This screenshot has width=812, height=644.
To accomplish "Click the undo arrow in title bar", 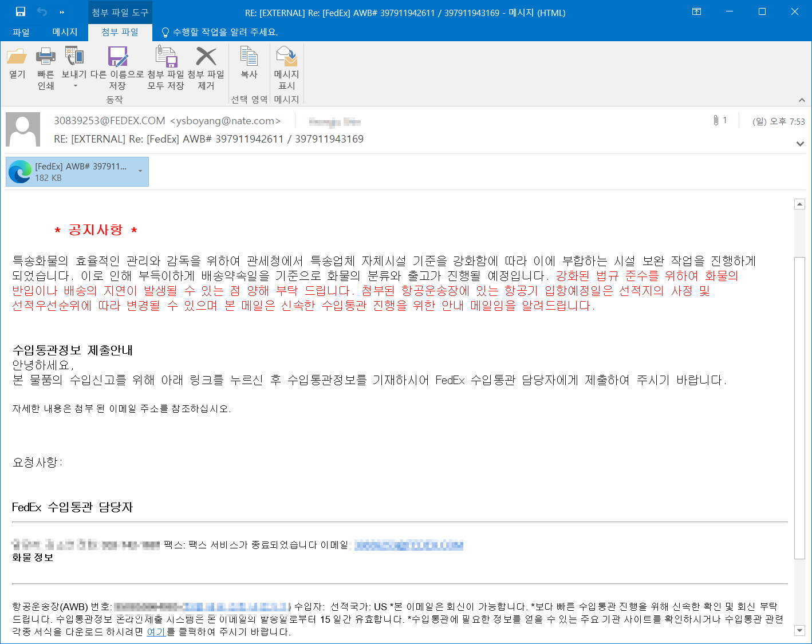I will pyautogui.click(x=42, y=11).
